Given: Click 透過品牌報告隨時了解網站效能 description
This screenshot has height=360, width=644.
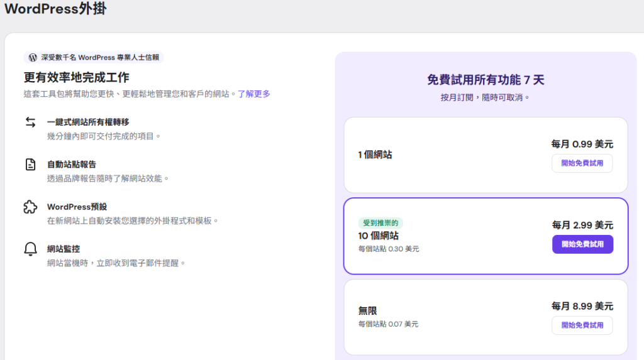Looking at the screenshot, I should [x=108, y=178].
